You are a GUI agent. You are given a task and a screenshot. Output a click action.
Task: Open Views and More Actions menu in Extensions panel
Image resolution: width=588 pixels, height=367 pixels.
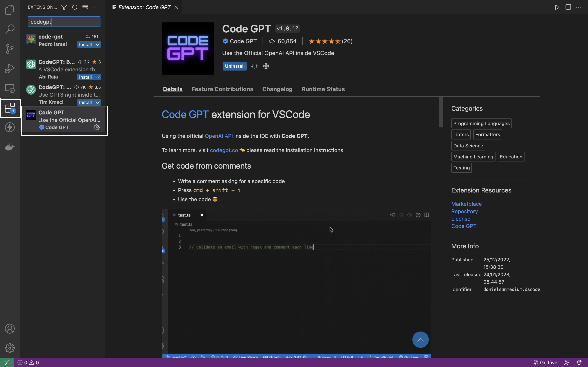(x=96, y=7)
